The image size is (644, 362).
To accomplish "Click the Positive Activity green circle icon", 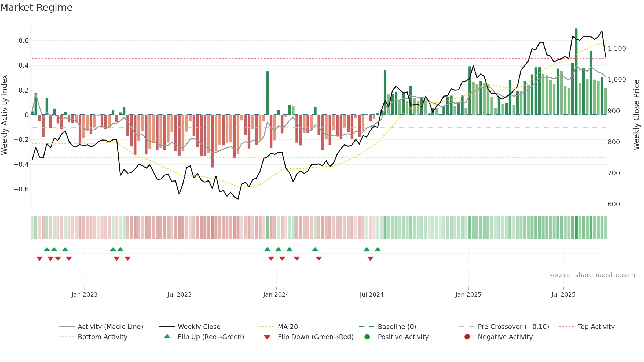I will pyautogui.click(x=367, y=337).
